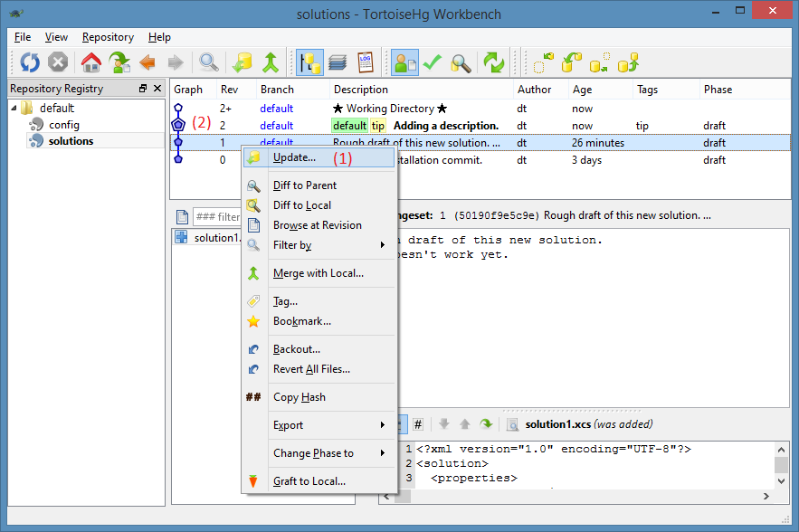Viewport: 799px width, 532px height.
Task: Click the Stop (X) toolbar icon
Action: click(x=58, y=62)
